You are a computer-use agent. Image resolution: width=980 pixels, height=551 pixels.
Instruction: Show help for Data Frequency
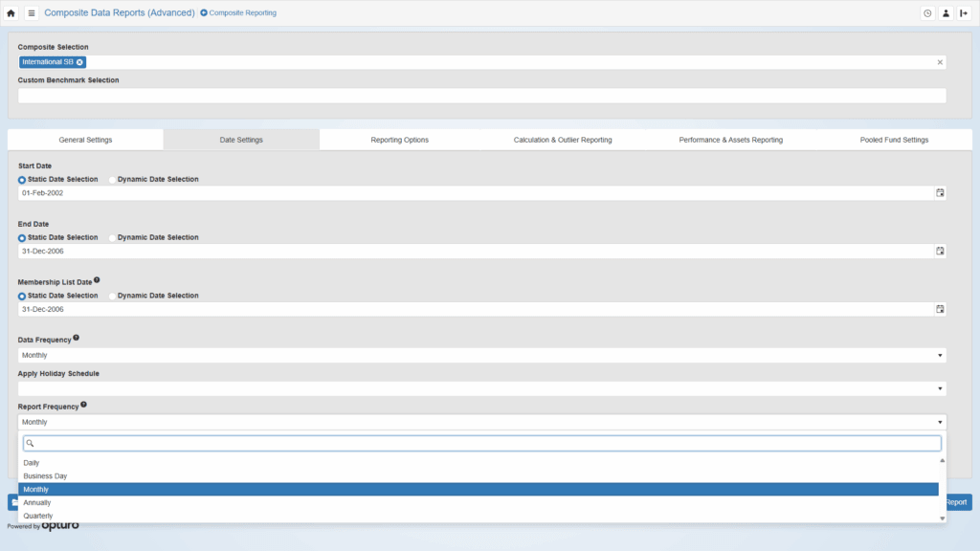[77, 338]
